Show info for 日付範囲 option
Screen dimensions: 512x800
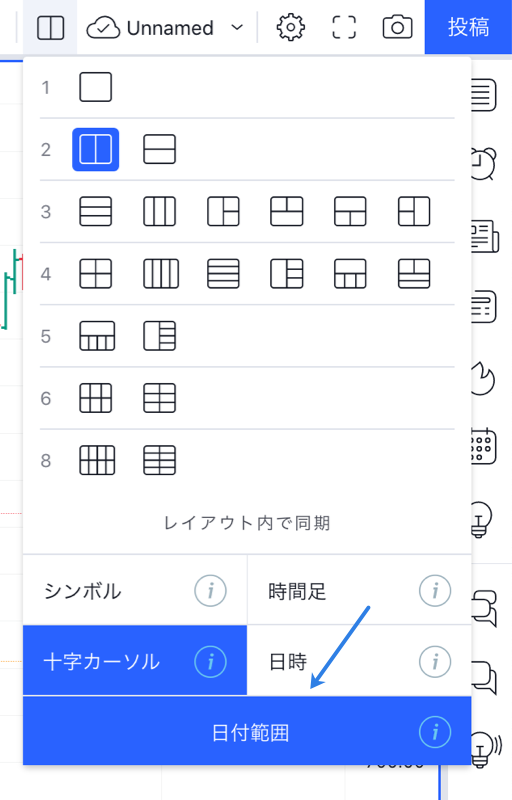(x=435, y=732)
